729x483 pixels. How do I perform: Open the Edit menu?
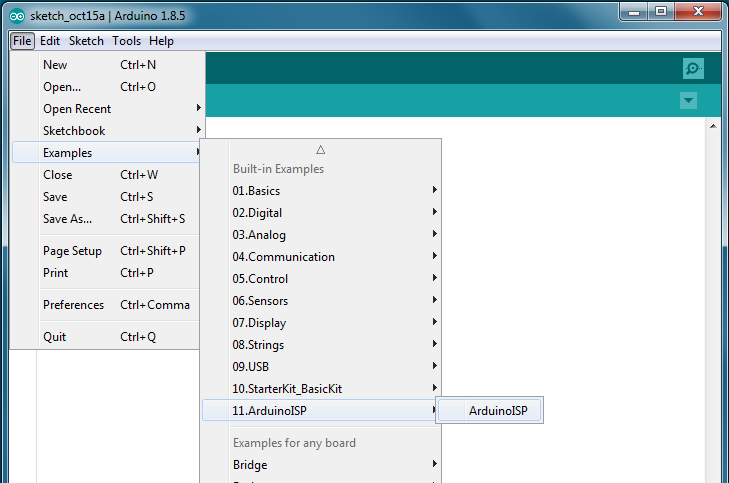(x=50, y=41)
